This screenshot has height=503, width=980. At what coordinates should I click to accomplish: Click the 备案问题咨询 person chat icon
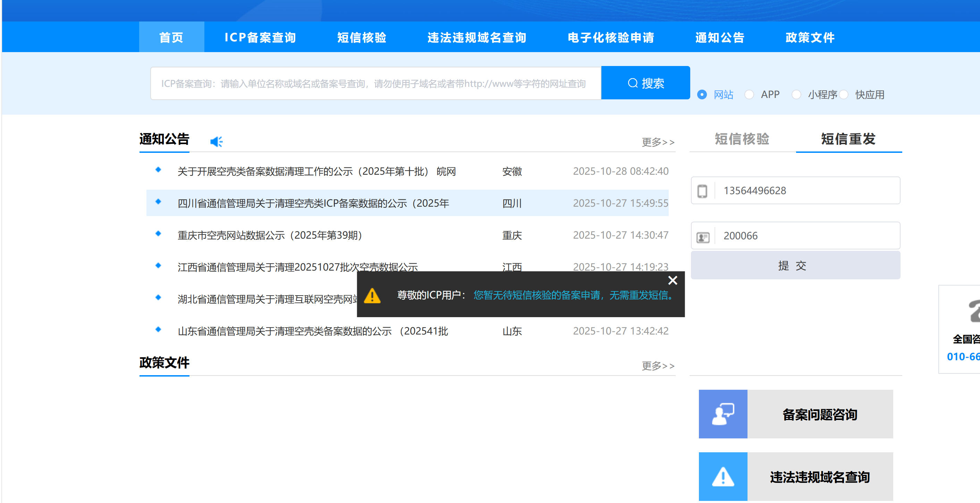(723, 414)
